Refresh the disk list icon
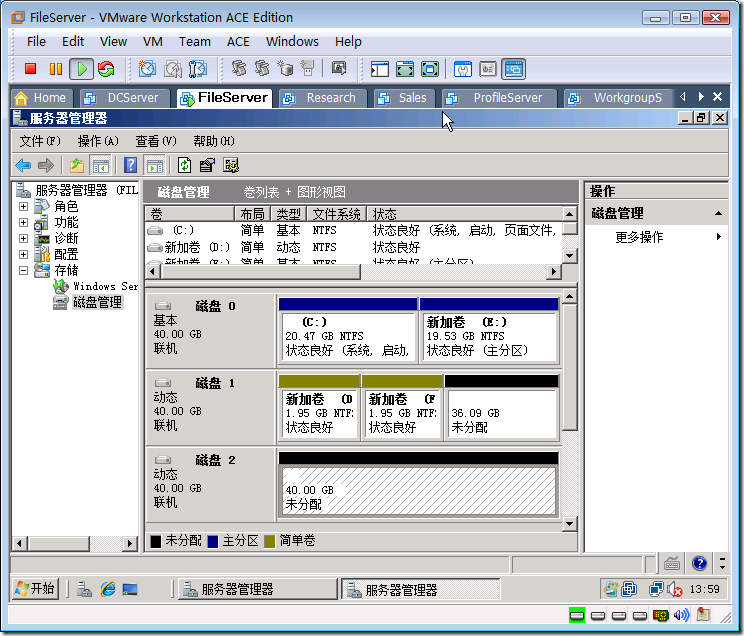Image resolution: width=744 pixels, height=636 pixels. click(185, 166)
